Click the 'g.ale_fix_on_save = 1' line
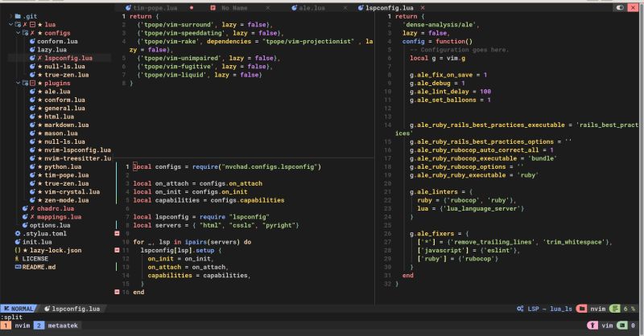This screenshot has height=336, width=644. [448, 75]
